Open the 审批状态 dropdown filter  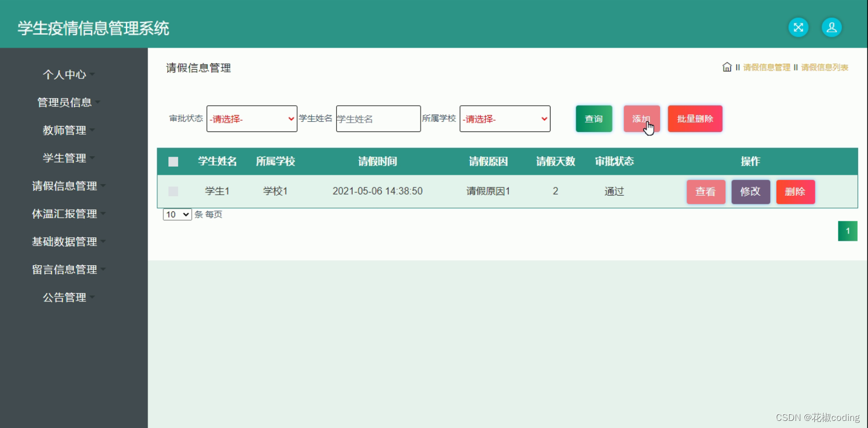tap(252, 119)
